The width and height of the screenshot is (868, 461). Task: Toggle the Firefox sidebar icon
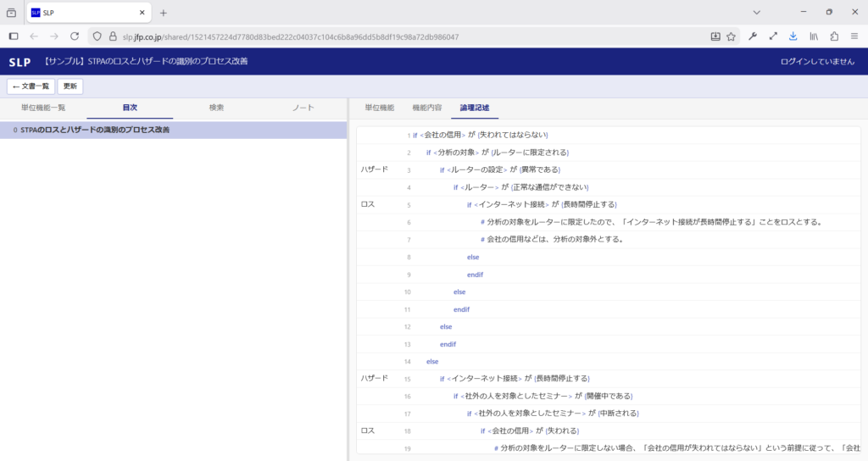[14, 36]
